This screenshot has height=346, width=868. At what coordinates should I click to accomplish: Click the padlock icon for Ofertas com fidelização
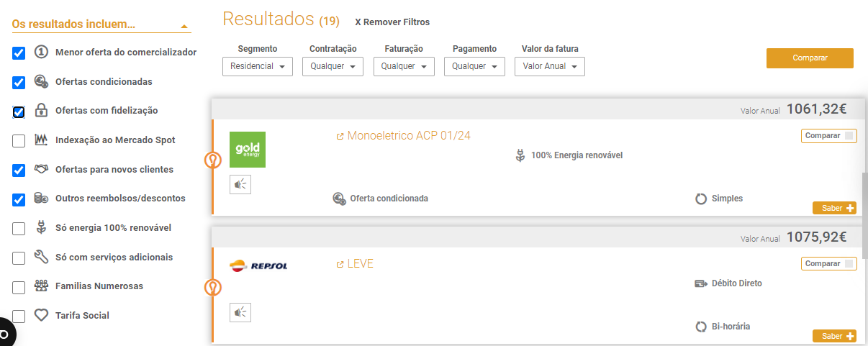[x=41, y=111]
